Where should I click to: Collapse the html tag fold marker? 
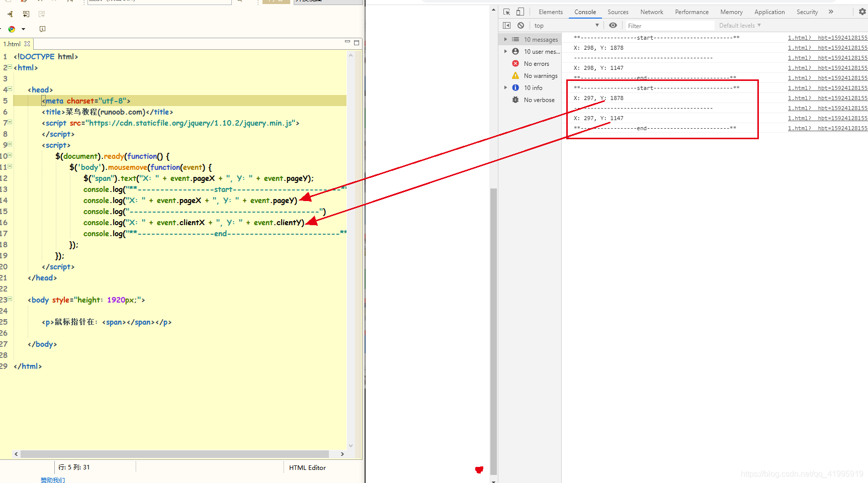click(10, 67)
